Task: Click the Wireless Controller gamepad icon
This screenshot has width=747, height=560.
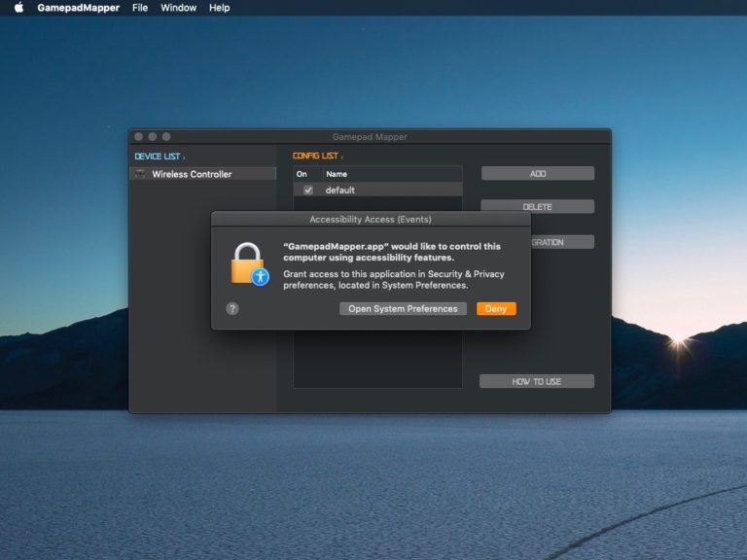Action: (x=141, y=174)
